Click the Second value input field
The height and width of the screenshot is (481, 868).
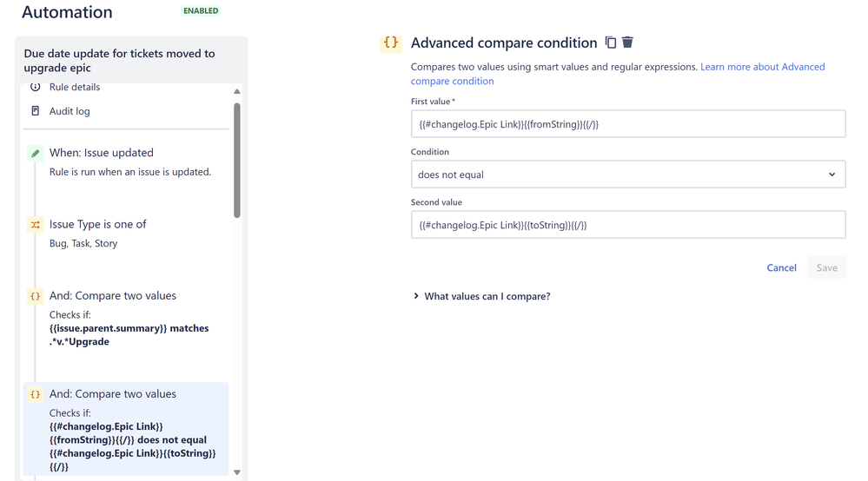pyautogui.click(x=627, y=225)
